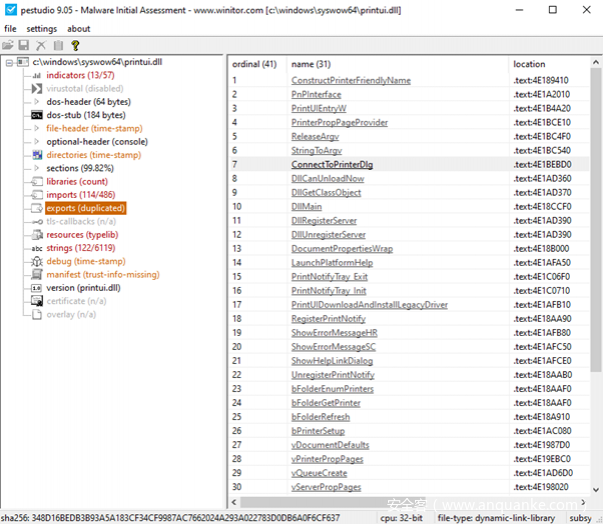The width and height of the screenshot is (603, 524).
Task: Click the yellow help question mark icon
Action: point(75,46)
